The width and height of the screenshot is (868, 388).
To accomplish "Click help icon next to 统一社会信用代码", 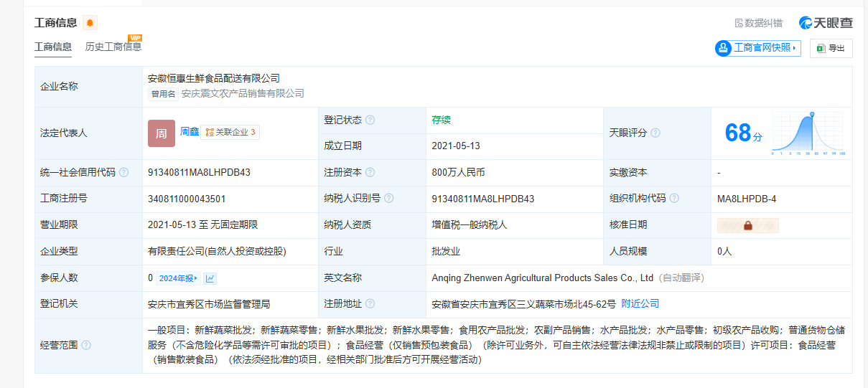I will pos(123,172).
